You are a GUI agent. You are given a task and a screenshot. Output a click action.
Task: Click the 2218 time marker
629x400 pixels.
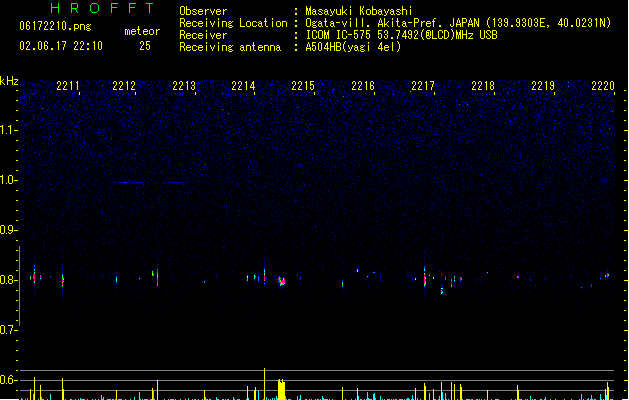483,86
